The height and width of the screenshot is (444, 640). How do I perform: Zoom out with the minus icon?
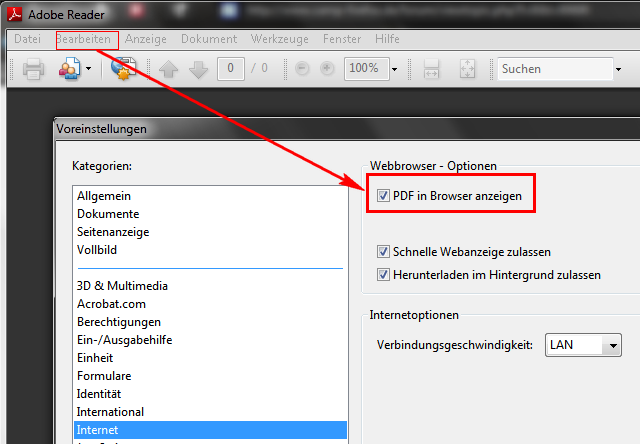pos(302,68)
